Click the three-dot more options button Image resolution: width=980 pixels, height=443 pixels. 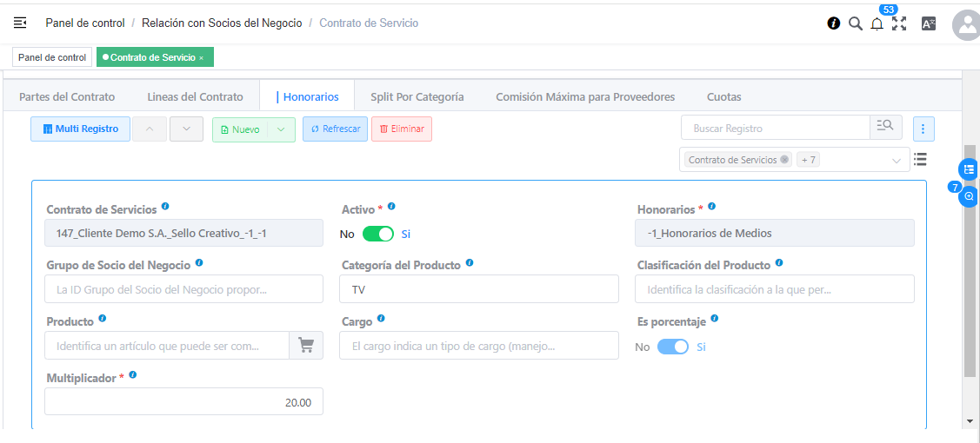pos(923,129)
